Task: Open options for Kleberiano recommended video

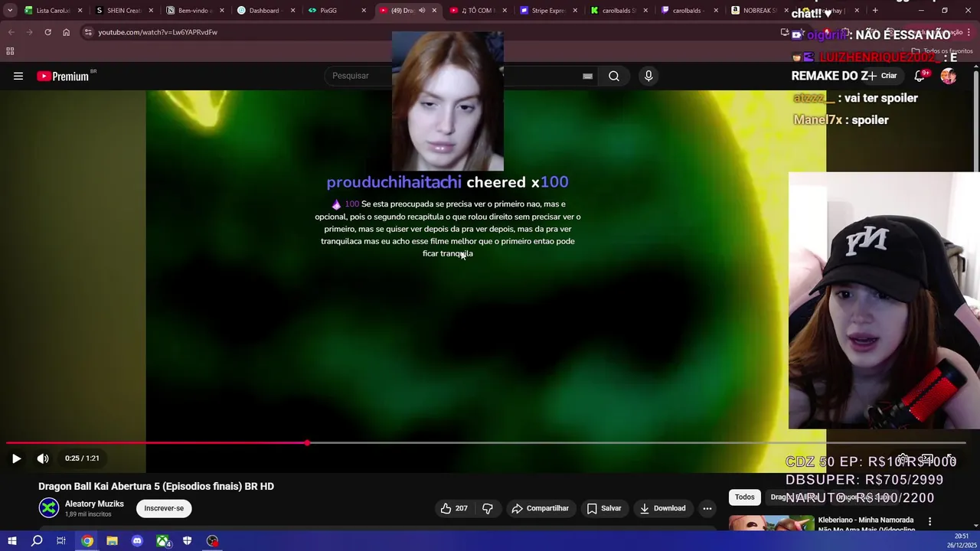Action: click(929, 522)
